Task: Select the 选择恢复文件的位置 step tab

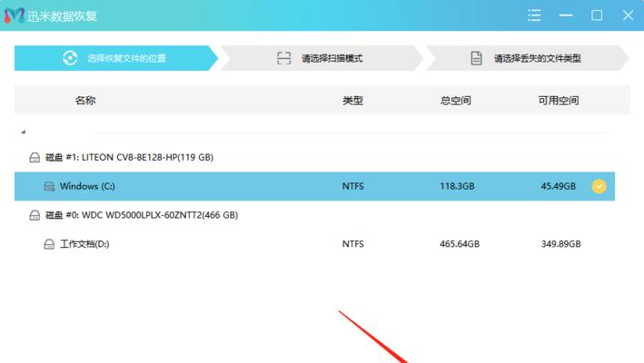Action: click(x=116, y=58)
